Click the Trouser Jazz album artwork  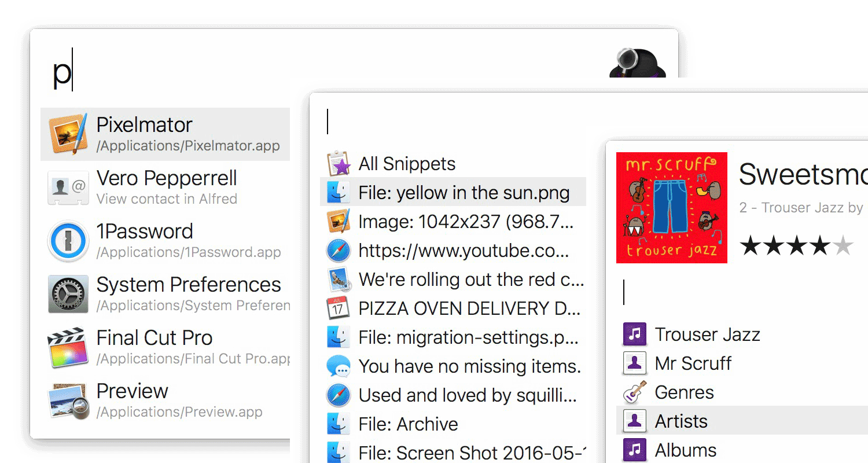pos(672,208)
